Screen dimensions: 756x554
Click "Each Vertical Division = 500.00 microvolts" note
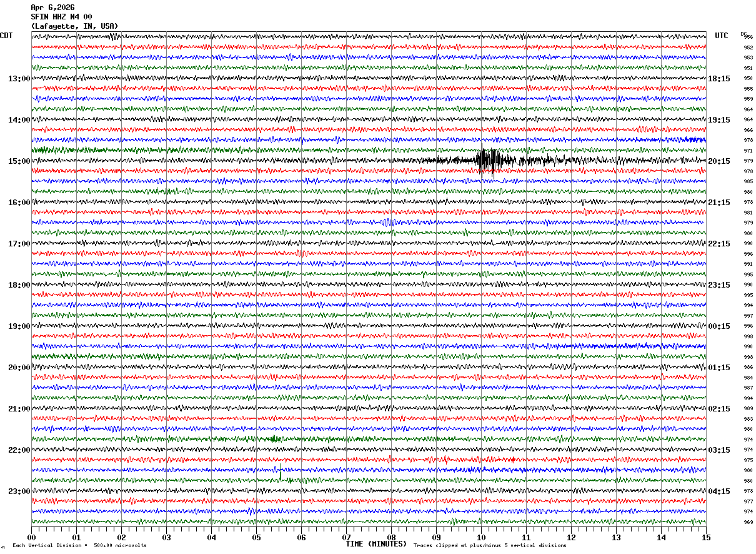79,546
